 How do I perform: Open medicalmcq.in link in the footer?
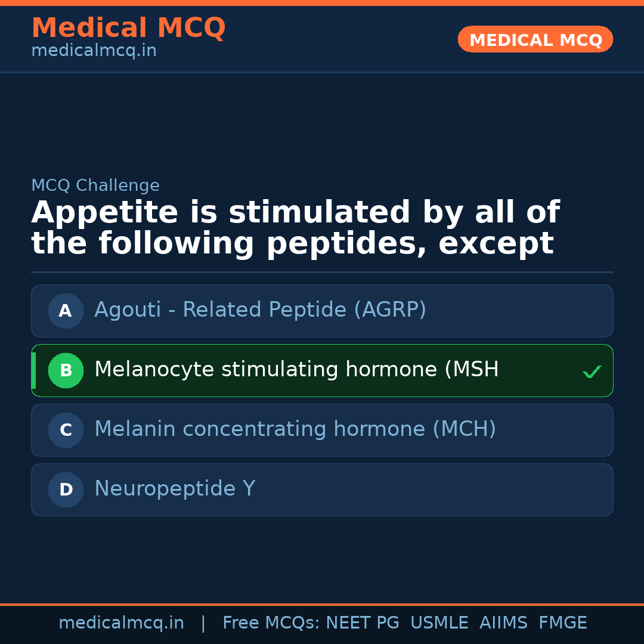point(121,623)
